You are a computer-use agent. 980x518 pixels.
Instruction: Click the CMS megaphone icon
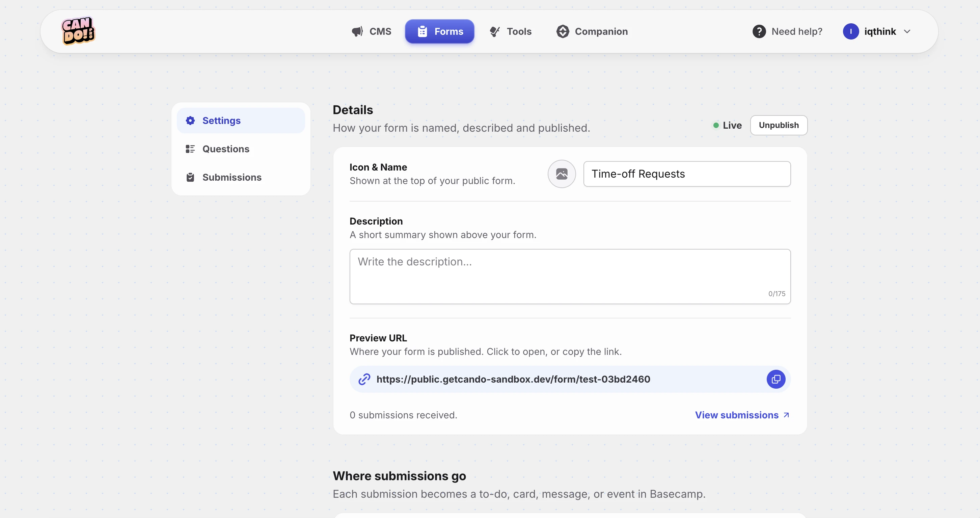click(357, 32)
